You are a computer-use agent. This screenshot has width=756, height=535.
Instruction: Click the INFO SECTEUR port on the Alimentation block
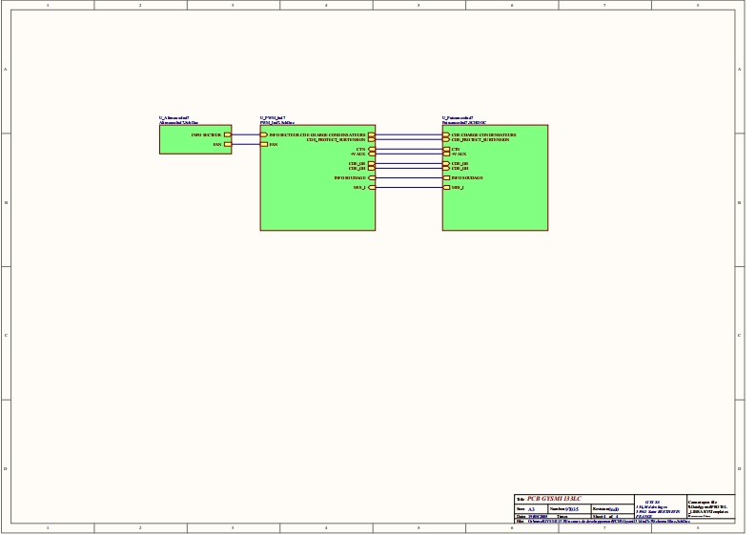tap(227, 135)
